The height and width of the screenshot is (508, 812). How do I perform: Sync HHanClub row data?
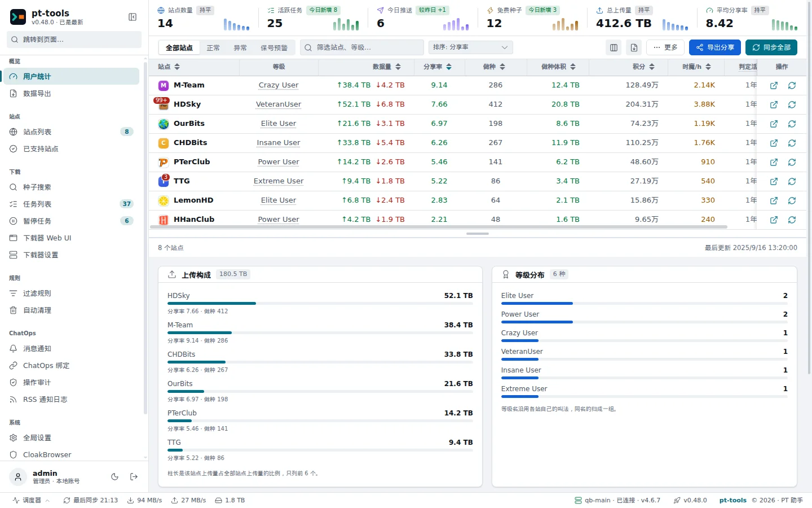tap(792, 220)
